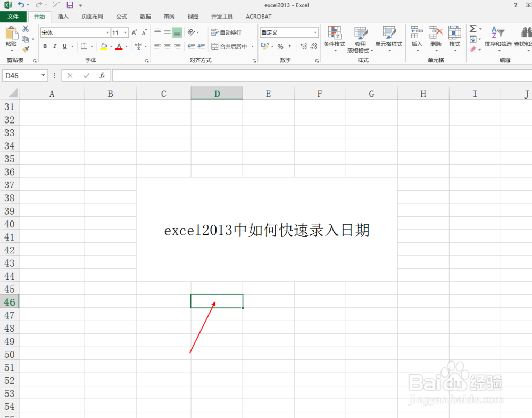Toggle center horizontal alignment
This screenshot has height=418, width=532.
(167, 46)
